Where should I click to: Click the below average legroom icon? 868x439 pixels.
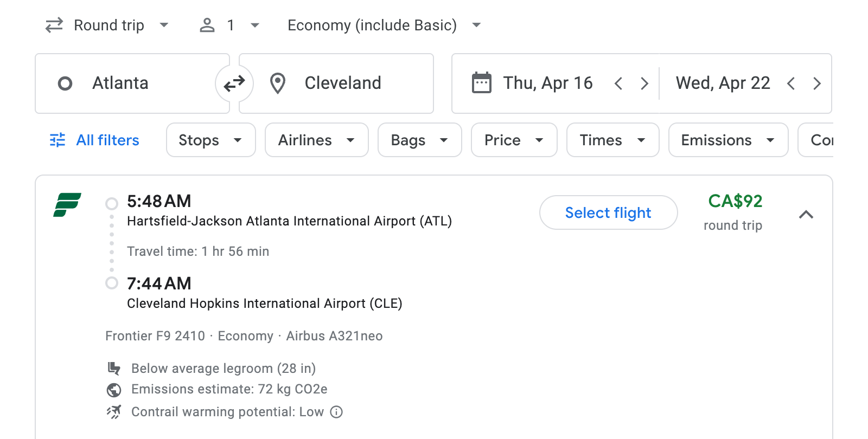(x=114, y=368)
